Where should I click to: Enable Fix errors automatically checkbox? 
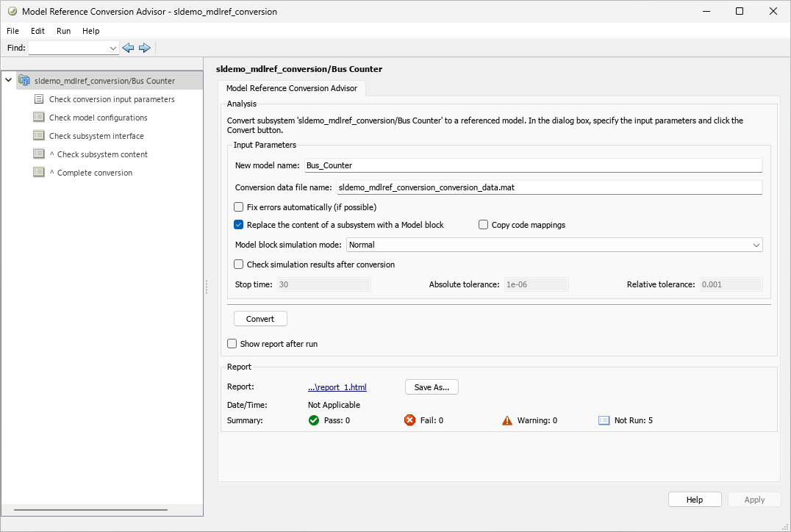(238, 207)
